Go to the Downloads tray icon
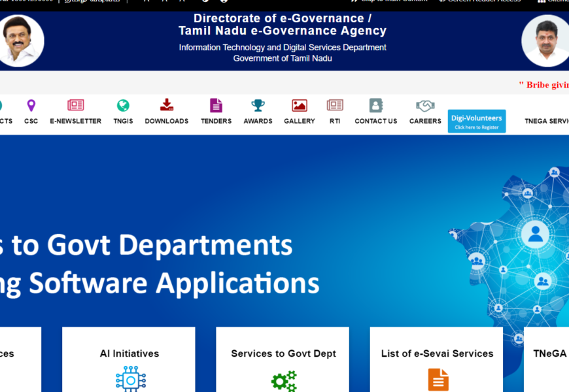The width and height of the screenshot is (569, 392). click(x=167, y=105)
